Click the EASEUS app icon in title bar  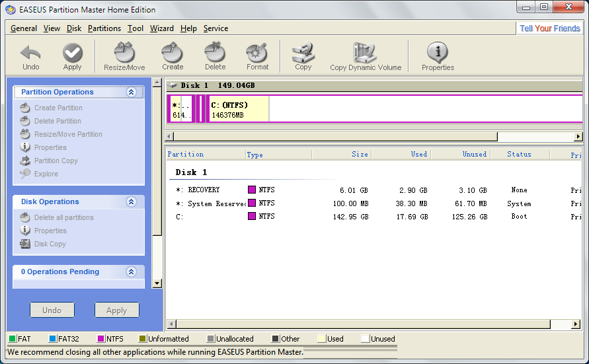pos(11,10)
